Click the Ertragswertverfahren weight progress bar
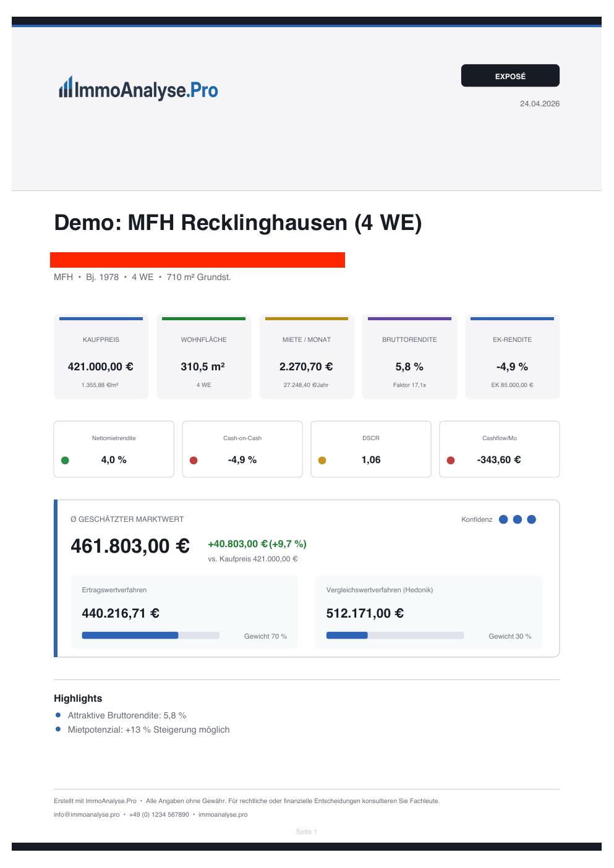The width and height of the screenshot is (614, 868). pyautogui.click(x=151, y=636)
